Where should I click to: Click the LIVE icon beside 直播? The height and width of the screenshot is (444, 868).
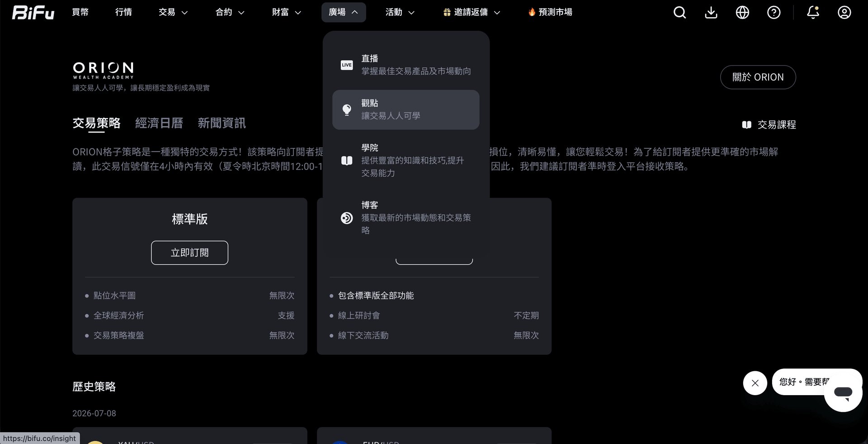tap(347, 65)
